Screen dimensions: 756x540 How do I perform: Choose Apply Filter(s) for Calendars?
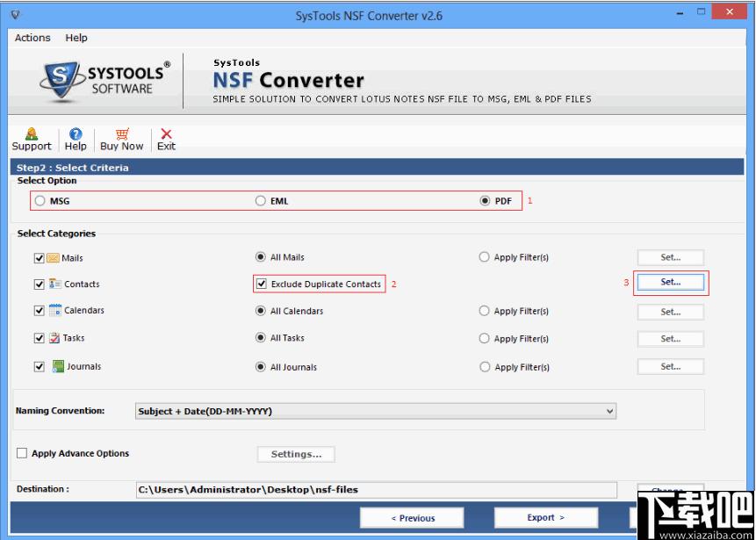484,311
